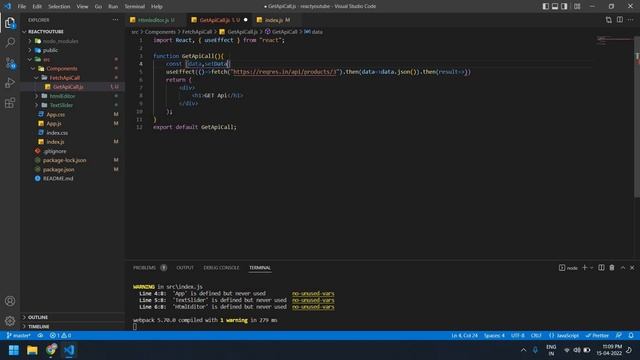Change encoding via UTF-8 indicator
The image size is (640, 360).
(x=518, y=336)
